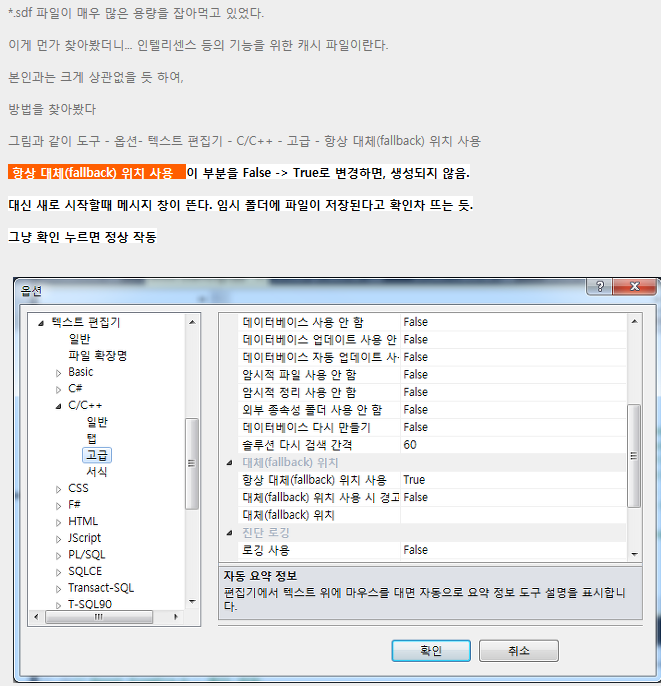Image resolution: width=661 pixels, height=686 pixels.
Task: Click the tree horizontal scroll left arrow
Action: (36, 617)
